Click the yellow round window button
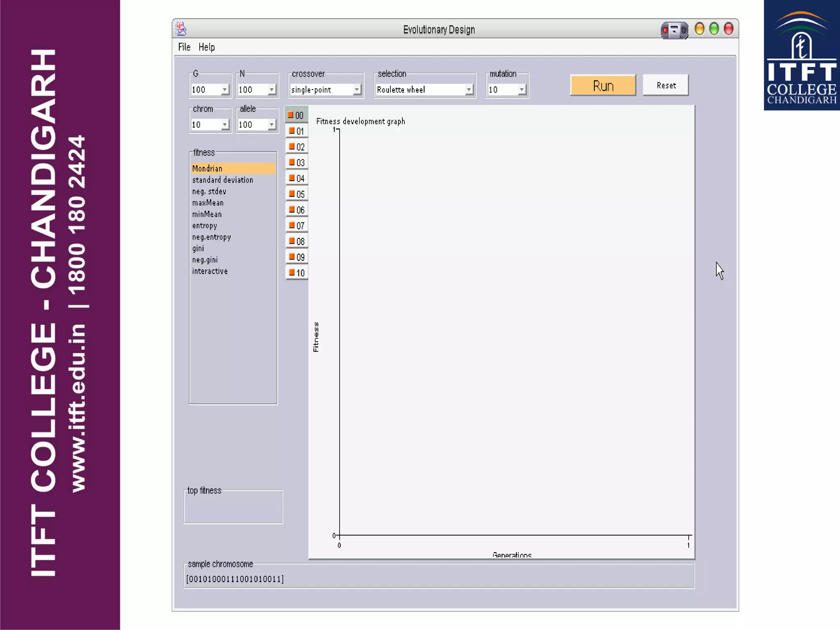840x630 pixels. click(699, 29)
